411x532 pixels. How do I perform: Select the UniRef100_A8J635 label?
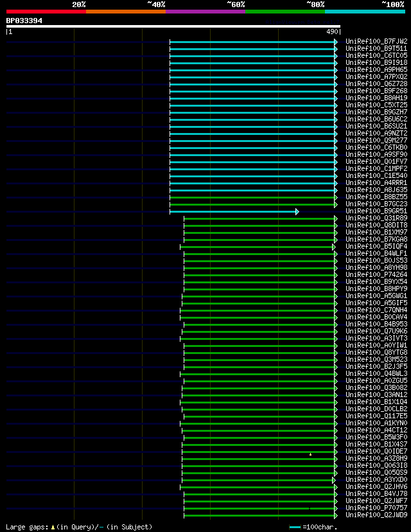click(x=376, y=190)
